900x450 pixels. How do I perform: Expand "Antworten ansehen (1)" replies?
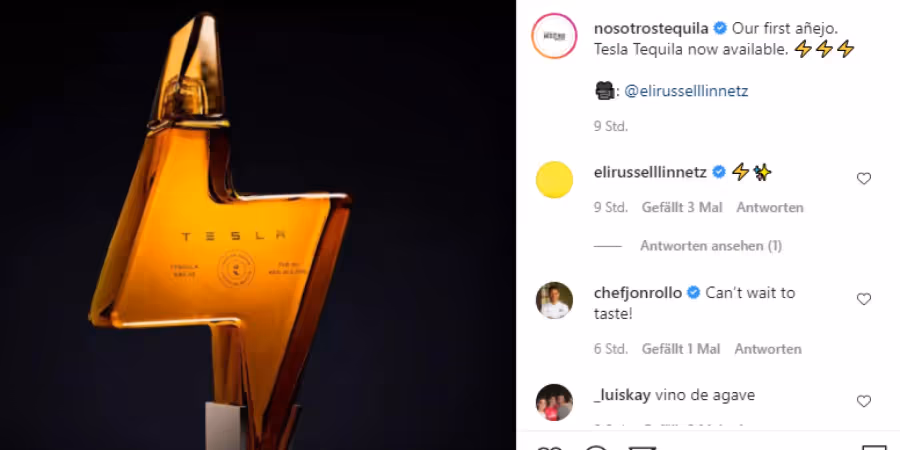pyautogui.click(x=711, y=246)
